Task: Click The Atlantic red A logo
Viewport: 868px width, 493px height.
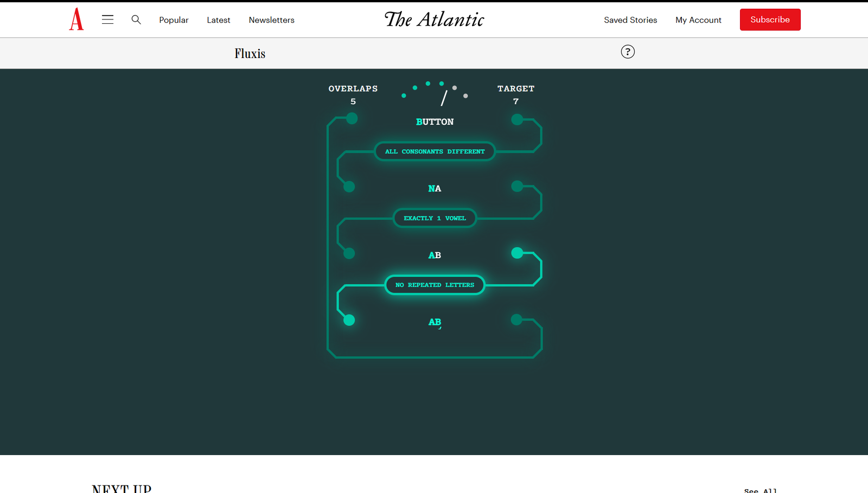Action: coord(76,20)
